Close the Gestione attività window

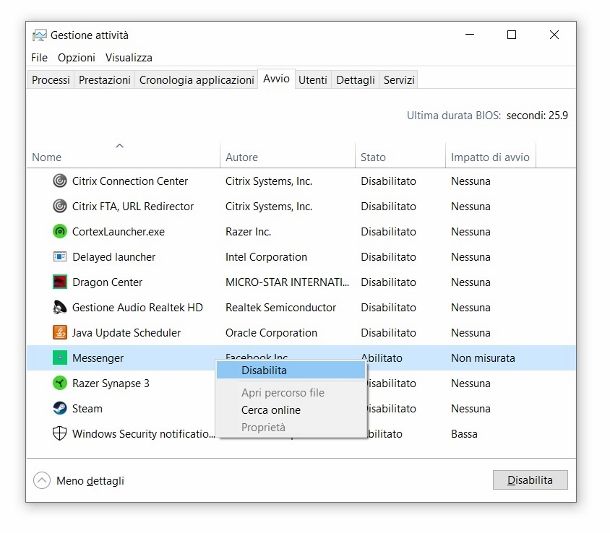tap(554, 35)
